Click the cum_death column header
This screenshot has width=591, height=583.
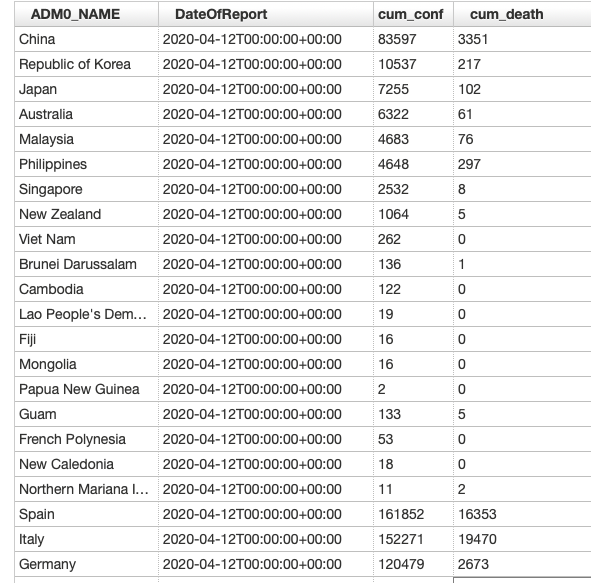(522, 14)
